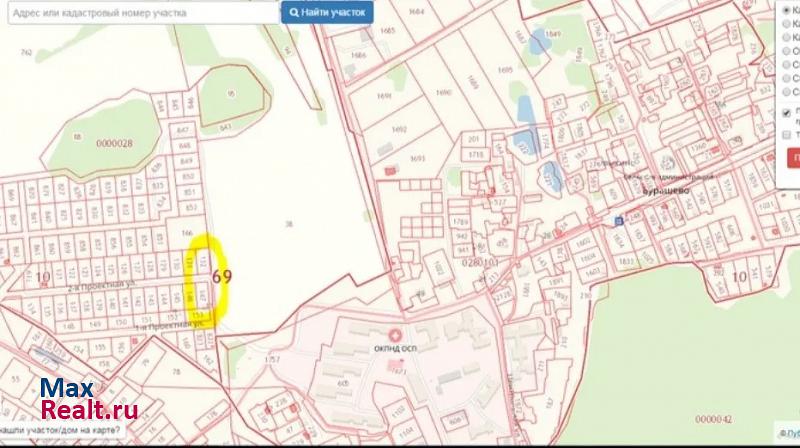Click the parcel labeled 1757
The image size is (800, 448).
[270, 357]
